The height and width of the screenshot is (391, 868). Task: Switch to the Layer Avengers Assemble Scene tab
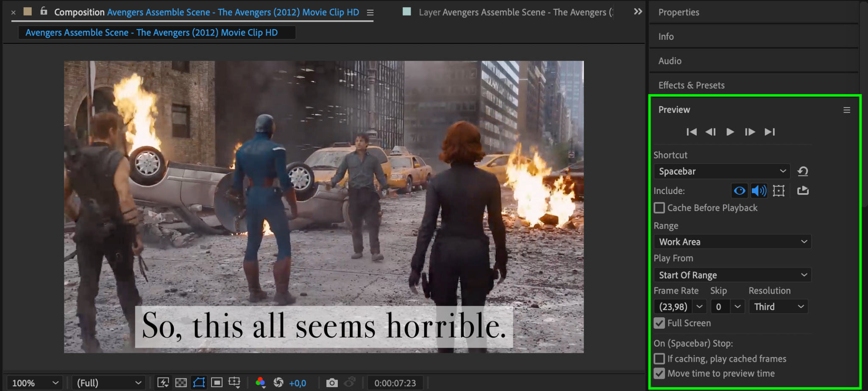[516, 12]
